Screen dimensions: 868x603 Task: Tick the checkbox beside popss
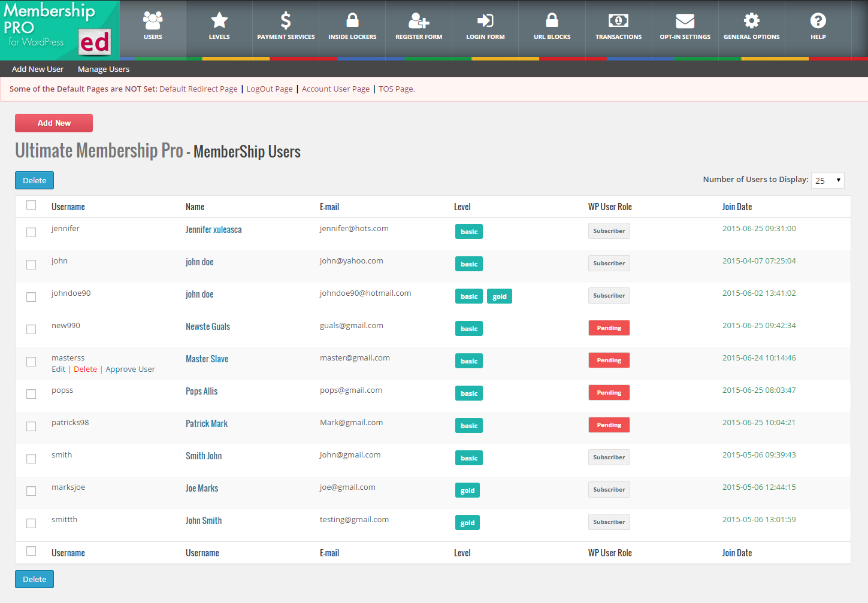tap(31, 394)
